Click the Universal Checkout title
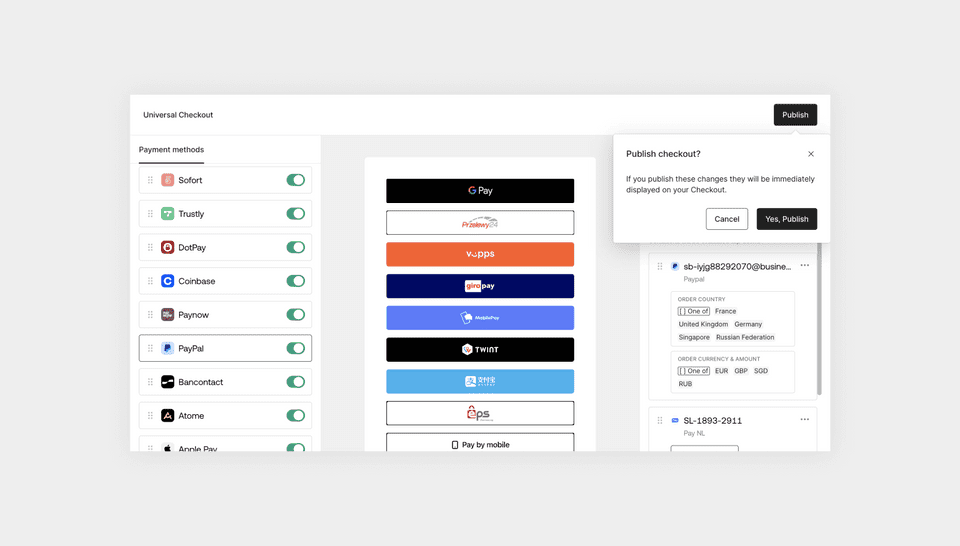Image resolution: width=960 pixels, height=546 pixels. (178, 114)
